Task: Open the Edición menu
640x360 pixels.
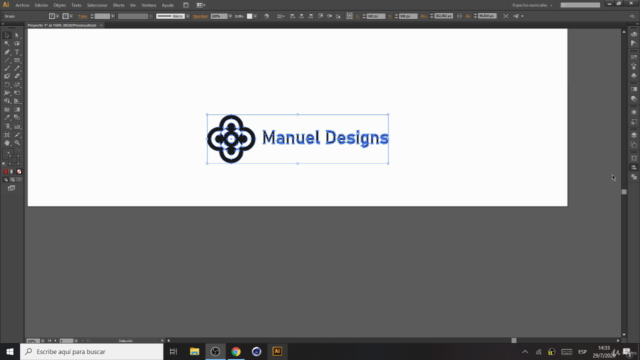Action: 41,5
